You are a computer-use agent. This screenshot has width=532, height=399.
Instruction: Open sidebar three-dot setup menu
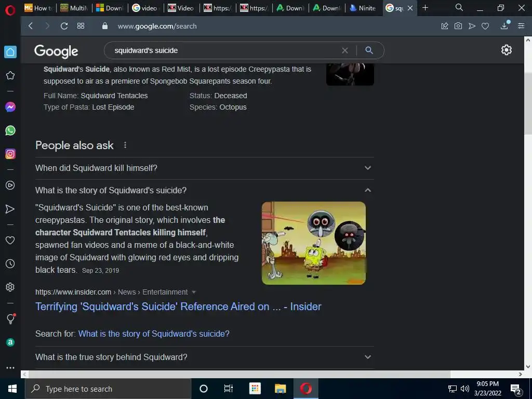pos(10,368)
